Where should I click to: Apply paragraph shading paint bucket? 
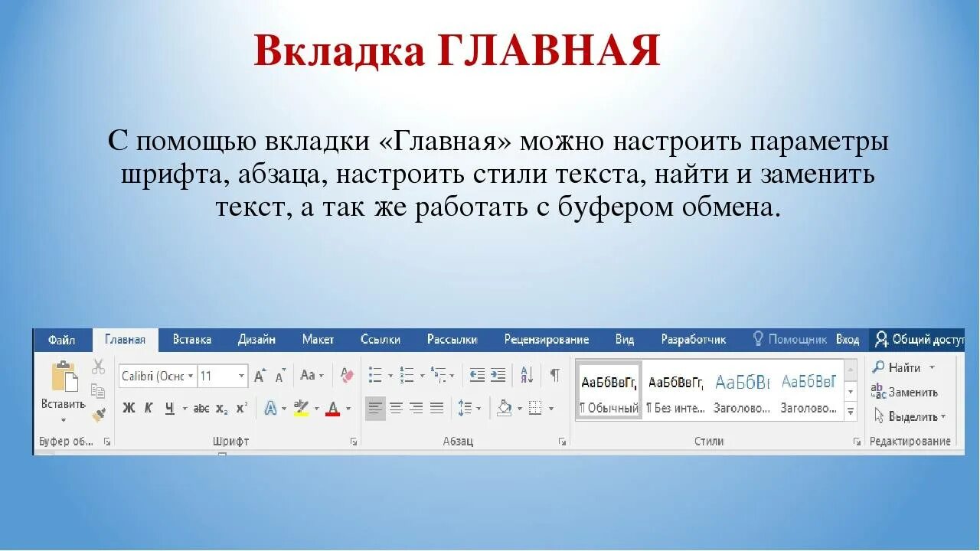coord(504,409)
